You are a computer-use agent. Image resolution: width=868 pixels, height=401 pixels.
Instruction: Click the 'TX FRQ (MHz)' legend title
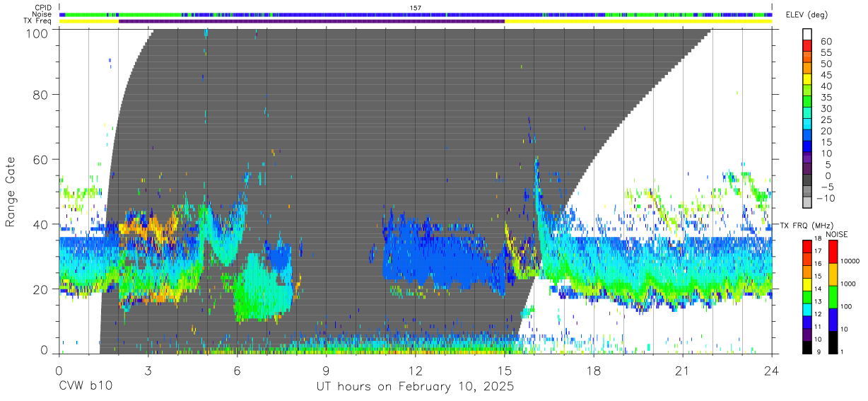pos(806,226)
